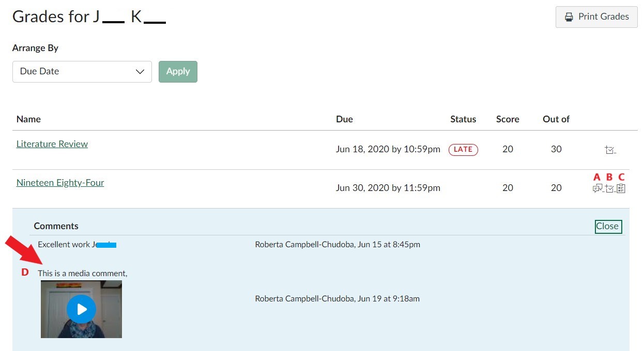
Task: Open scoring details icon for Nineteen Eighty-Four
Action: (609, 188)
